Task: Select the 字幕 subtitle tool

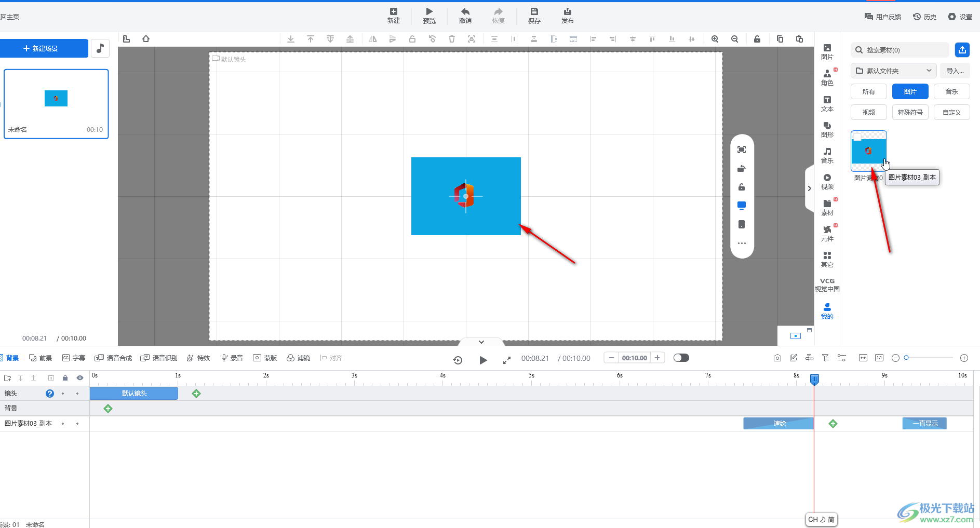Action: [x=74, y=358]
